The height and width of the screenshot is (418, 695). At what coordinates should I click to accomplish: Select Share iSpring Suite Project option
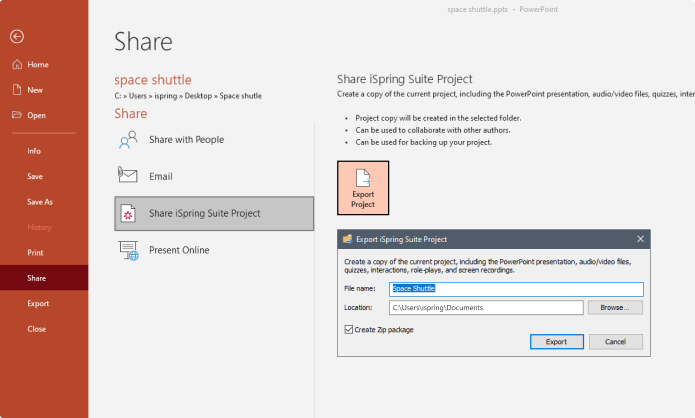214,214
